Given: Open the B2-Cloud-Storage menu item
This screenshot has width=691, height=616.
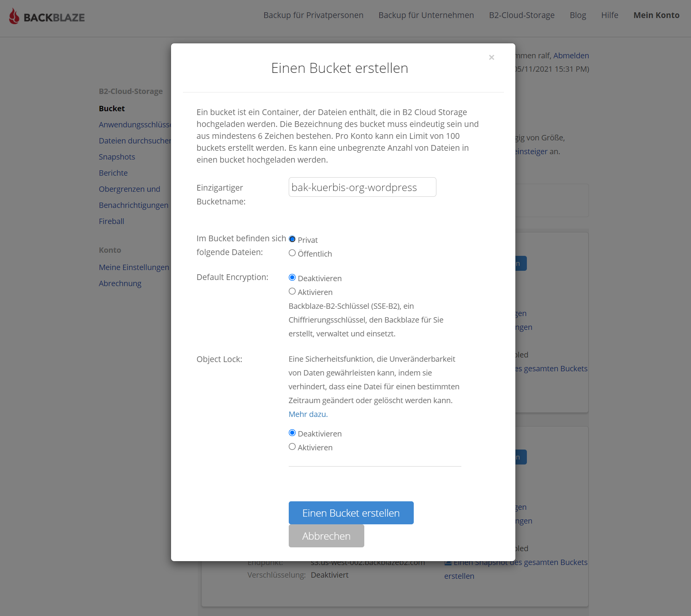Looking at the screenshot, I should (x=522, y=15).
